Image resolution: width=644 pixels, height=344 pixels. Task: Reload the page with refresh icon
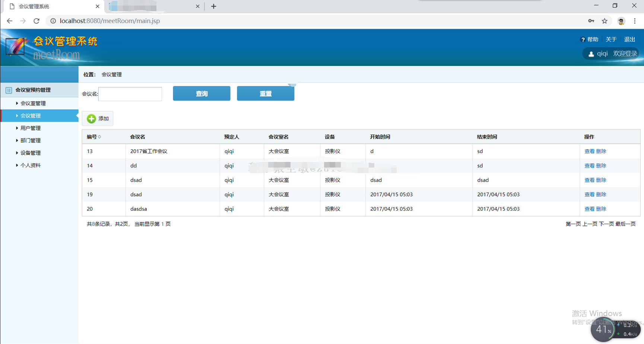click(37, 21)
